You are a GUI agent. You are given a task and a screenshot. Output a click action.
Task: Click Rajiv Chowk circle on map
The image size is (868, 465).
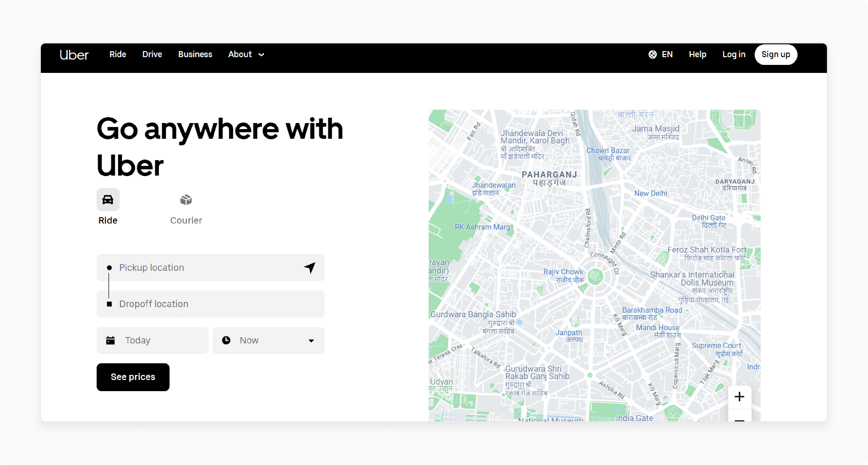(595, 276)
